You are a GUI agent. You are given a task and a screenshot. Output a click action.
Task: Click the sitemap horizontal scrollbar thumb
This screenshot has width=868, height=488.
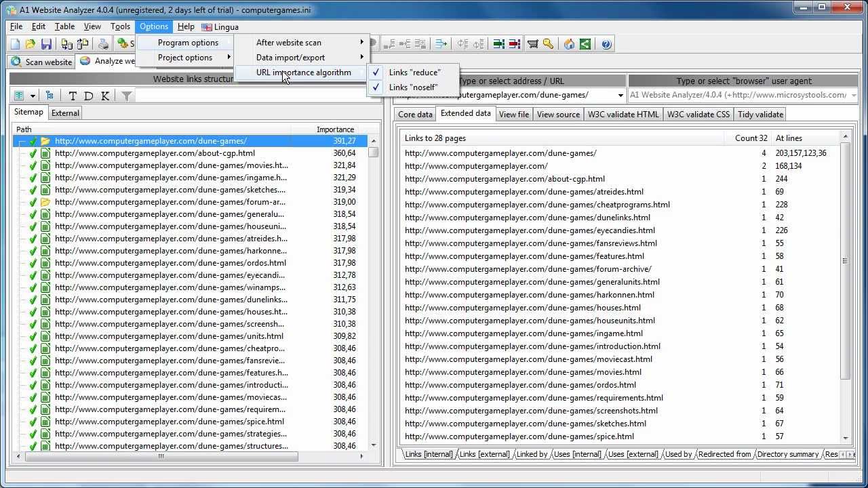click(x=161, y=456)
